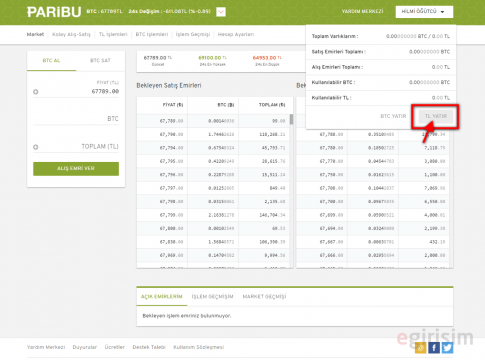Click the BTC amount input field
The height and width of the screenshot is (360, 485).
pos(76,119)
